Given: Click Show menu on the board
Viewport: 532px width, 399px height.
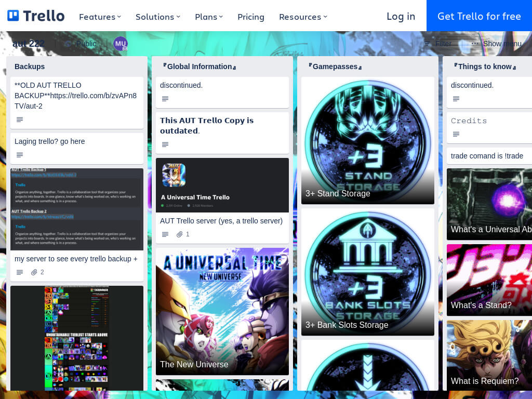Looking at the screenshot, I should (x=496, y=44).
